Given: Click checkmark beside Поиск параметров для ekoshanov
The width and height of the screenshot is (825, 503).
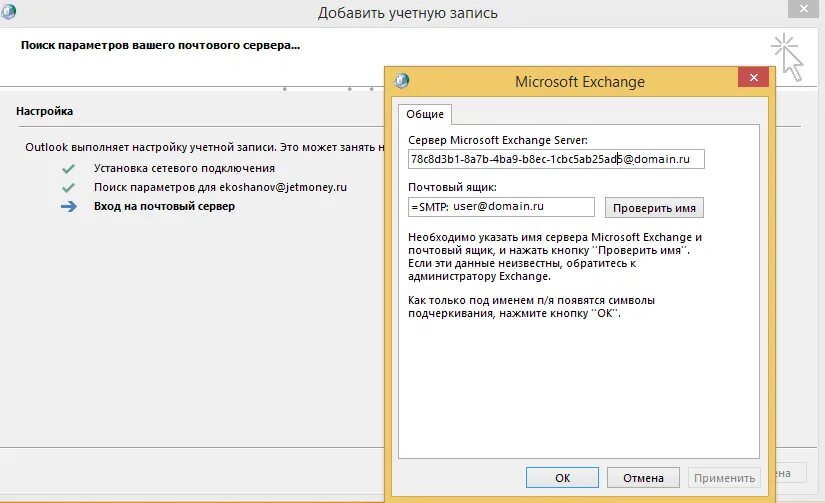Looking at the screenshot, I should point(68,188).
